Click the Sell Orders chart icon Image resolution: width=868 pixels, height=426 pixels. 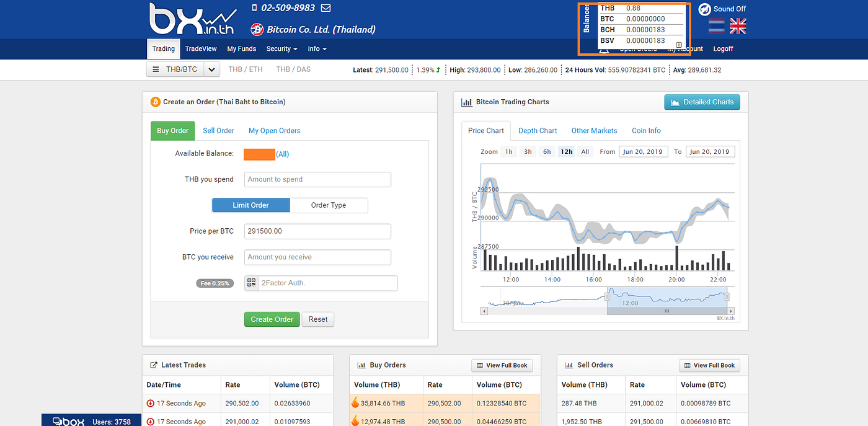pyautogui.click(x=569, y=365)
